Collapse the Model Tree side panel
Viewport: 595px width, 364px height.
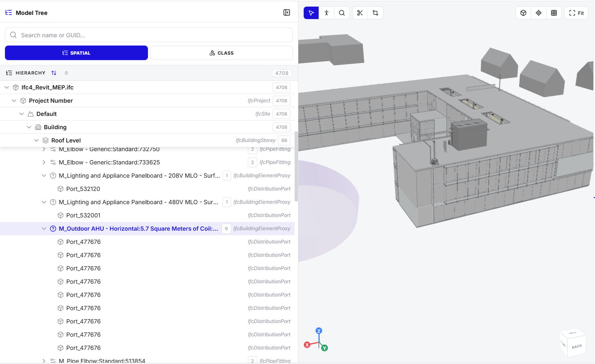(287, 12)
